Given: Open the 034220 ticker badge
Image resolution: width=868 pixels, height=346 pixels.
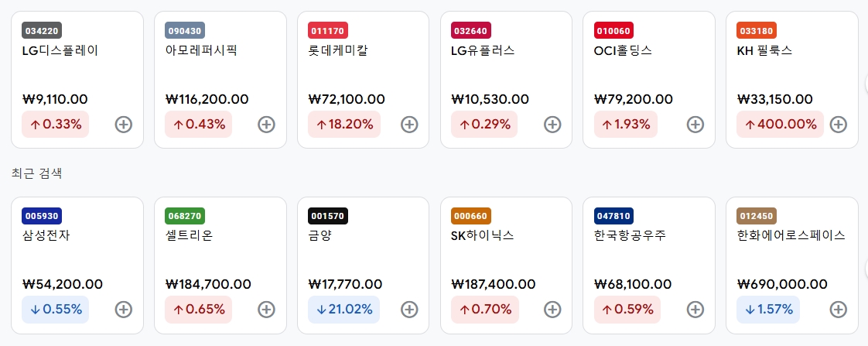Looking at the screenshot, I should pyautogui.click(x=42, y=30).
